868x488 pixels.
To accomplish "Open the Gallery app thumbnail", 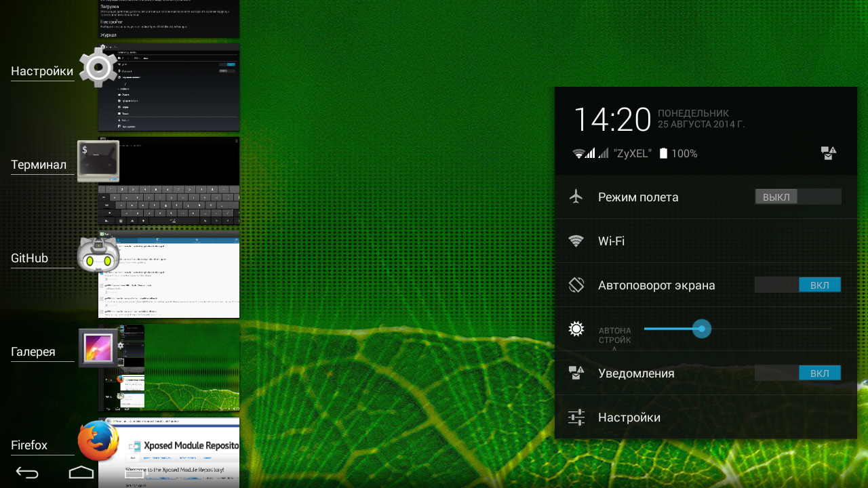I will (169, 367).
